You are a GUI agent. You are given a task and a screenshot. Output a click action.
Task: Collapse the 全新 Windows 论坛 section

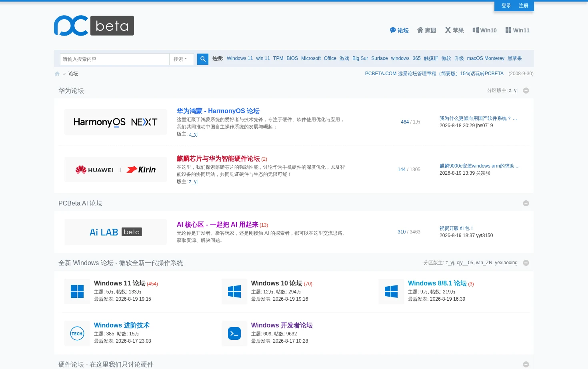pyautogui.click(x=526, y=263)
